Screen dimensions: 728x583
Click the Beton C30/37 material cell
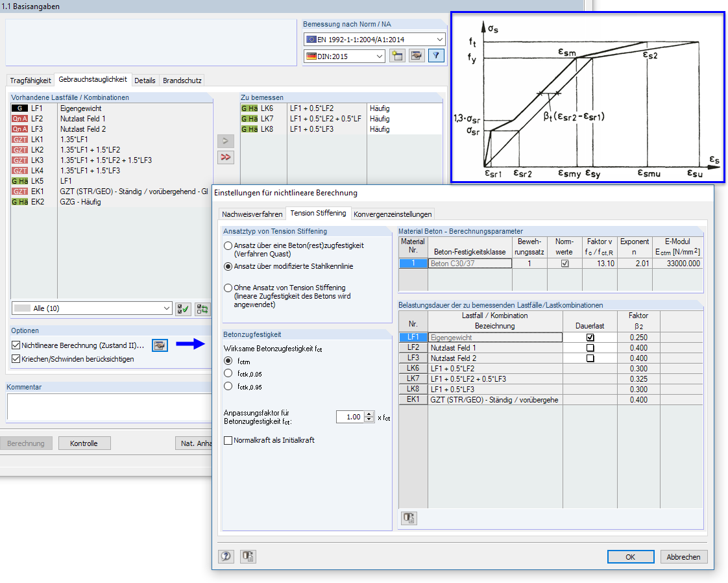(470, 264)
